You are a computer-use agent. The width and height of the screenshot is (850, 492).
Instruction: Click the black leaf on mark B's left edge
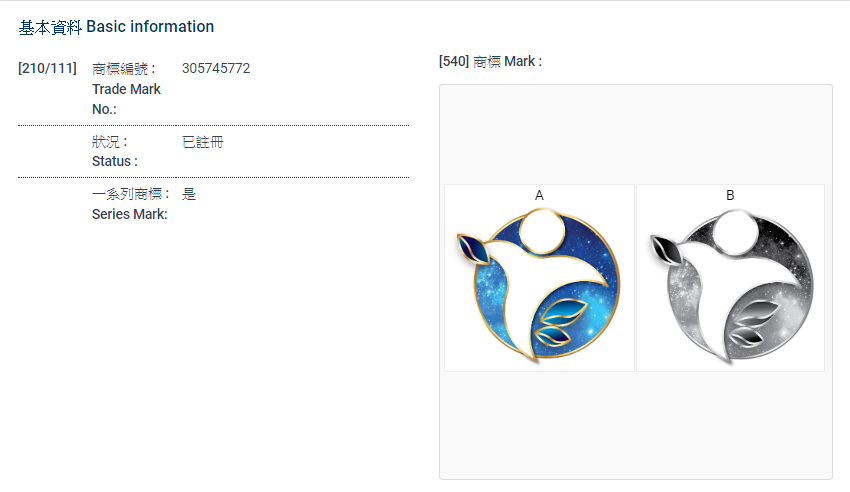click(665, 247)
